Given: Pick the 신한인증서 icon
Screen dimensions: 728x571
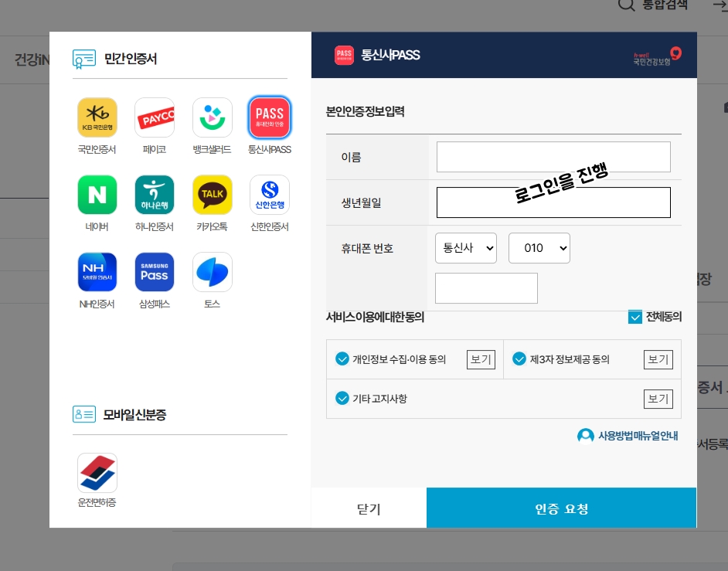Looking at the screenshot, I should click(270, 195).
